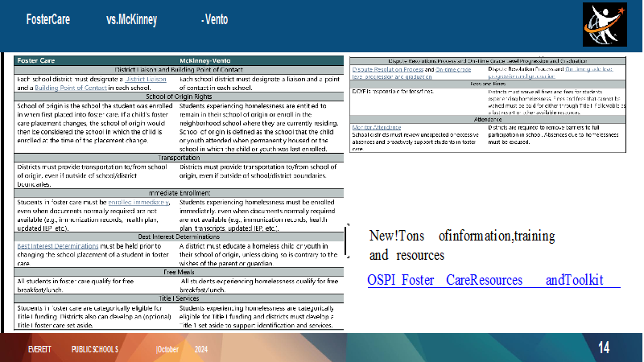Click the 'Fees and Fines' section heading
The image size is (644, 362).
point(488,84)
